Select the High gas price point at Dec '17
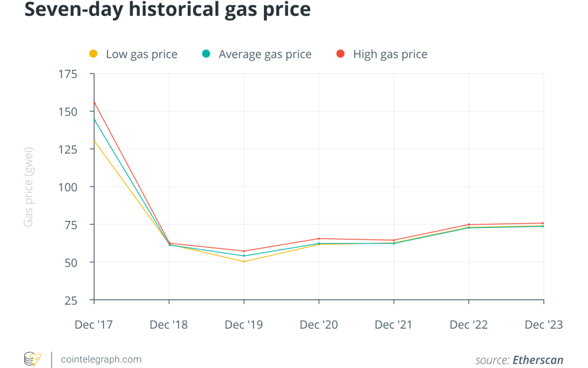 pos(95,103)
